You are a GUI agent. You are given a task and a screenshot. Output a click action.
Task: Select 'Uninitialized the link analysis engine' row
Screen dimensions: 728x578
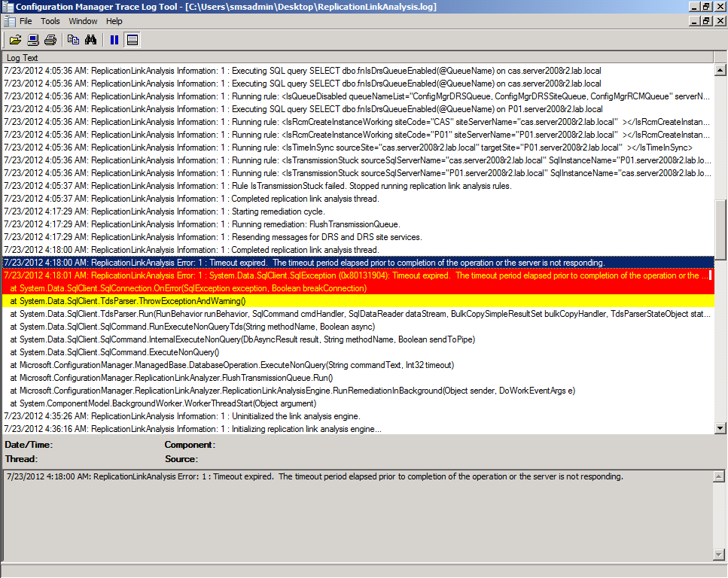[358, 416]
